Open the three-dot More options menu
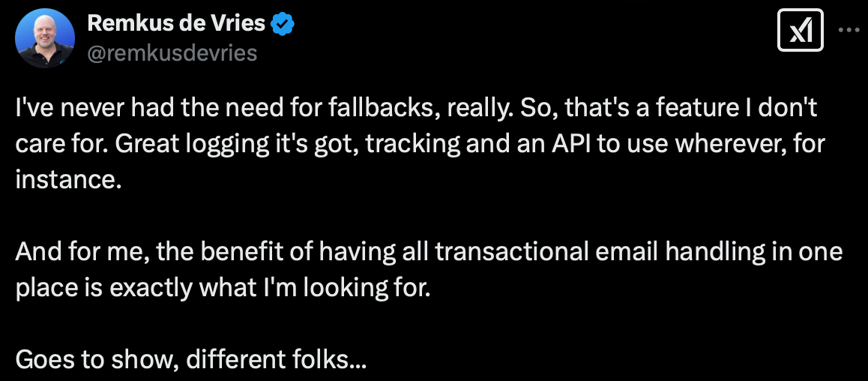The width and height of the screenshot is (868, 381). [849, 31]
